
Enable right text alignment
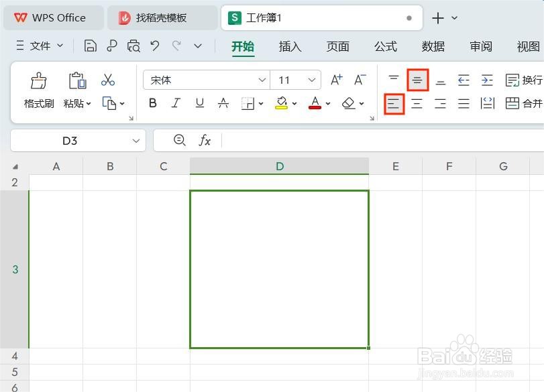coord(440,103)
